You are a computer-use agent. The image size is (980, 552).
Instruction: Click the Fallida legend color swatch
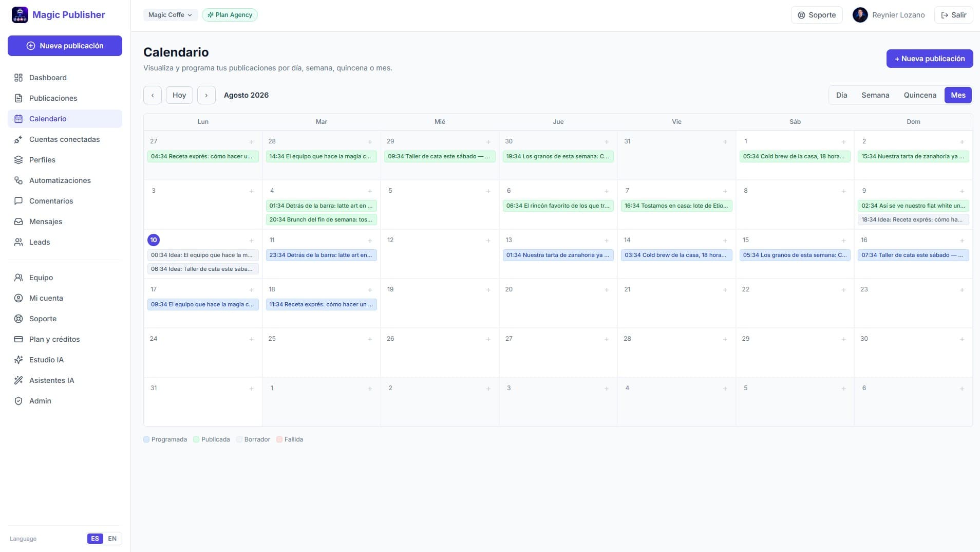(x=279, y=439)
